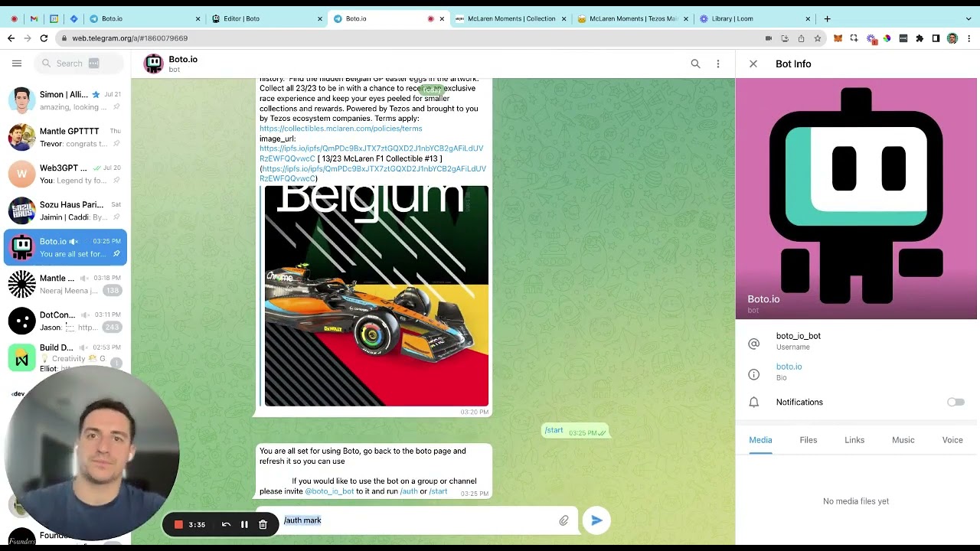This screenshot has height=551, width=980.
Task: Open a new browser tab
Action: tap(827, 18)
